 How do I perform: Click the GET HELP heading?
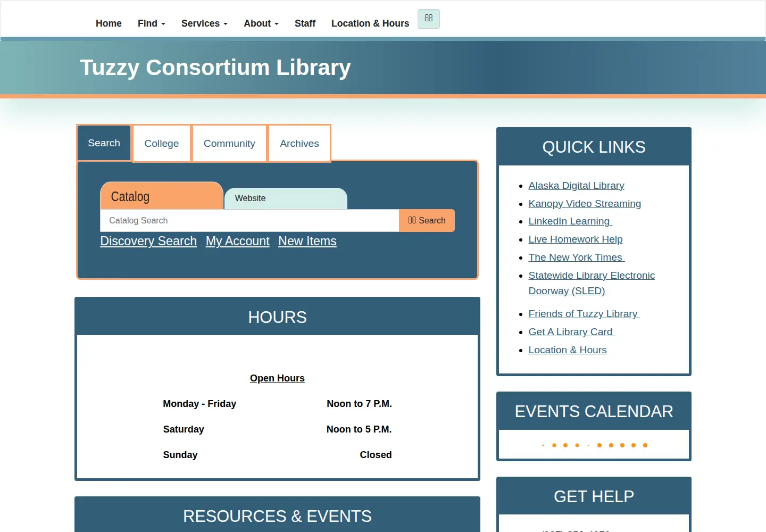point(594,497)
